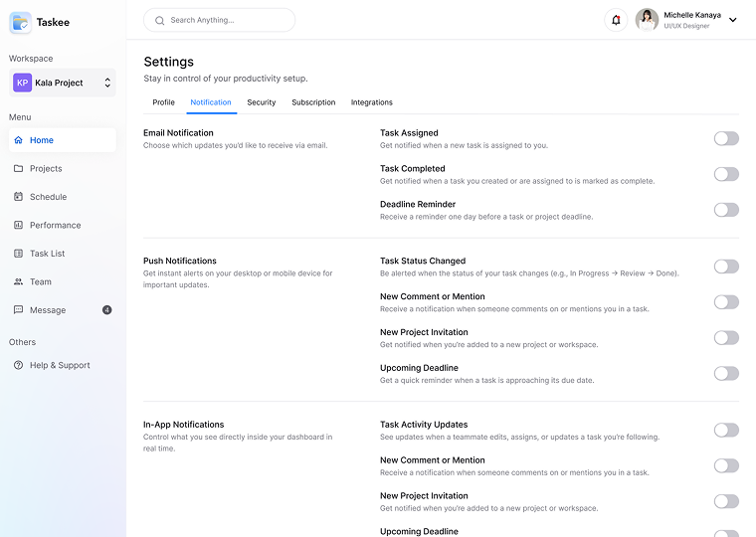Click the In-App Notifications section title
This screenshot has height=537, width=756.
(184, 425)
